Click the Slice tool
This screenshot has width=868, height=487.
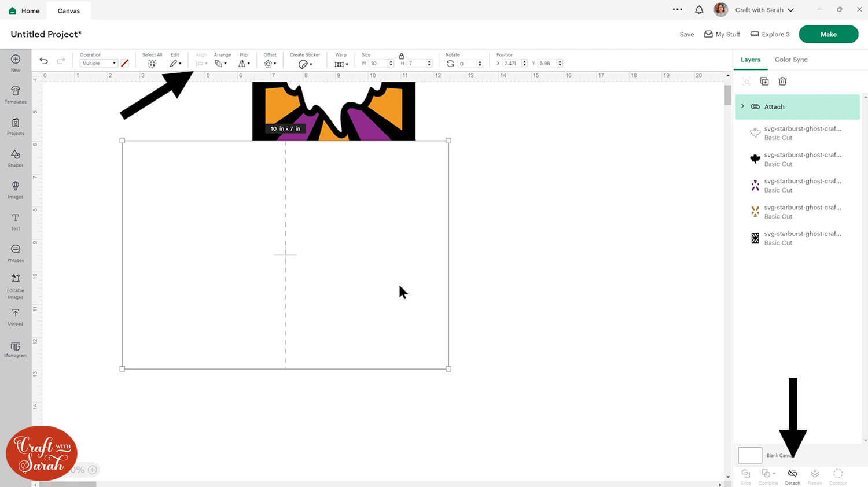click(746, 476)
